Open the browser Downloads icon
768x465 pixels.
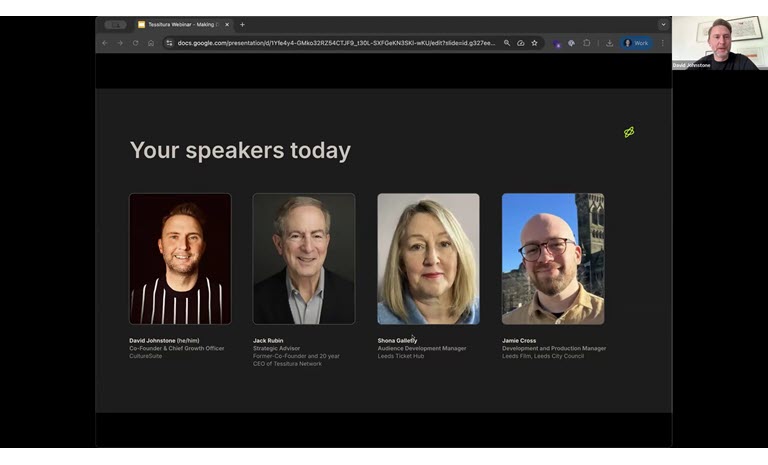(610, 43)
